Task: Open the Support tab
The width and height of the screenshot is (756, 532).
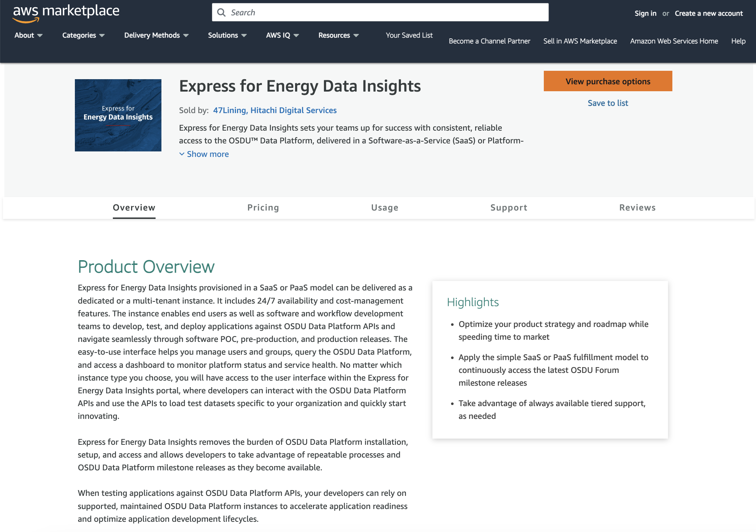Action: [x=509, y=208]
